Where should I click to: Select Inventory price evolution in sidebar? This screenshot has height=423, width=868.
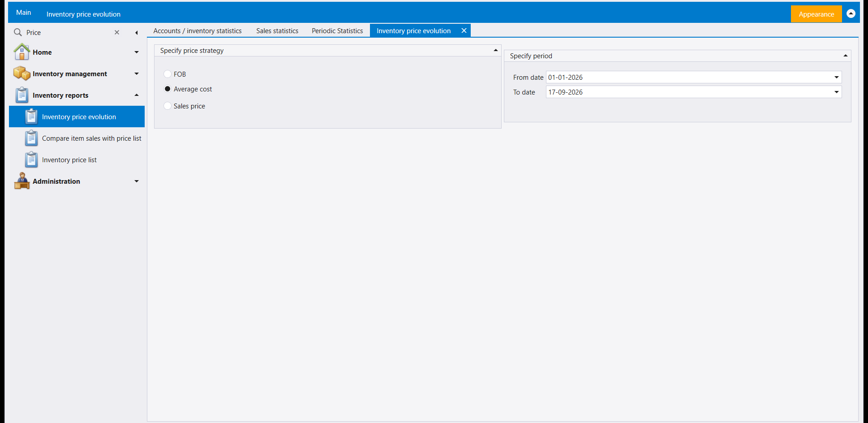(x=77, y=117)
